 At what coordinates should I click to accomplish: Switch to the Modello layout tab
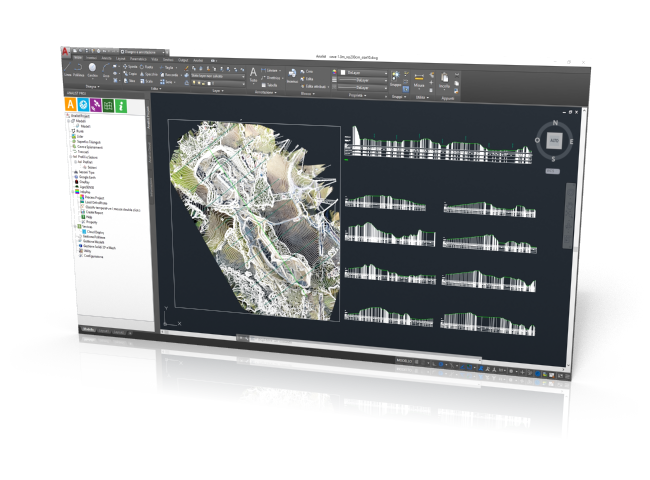88,330
